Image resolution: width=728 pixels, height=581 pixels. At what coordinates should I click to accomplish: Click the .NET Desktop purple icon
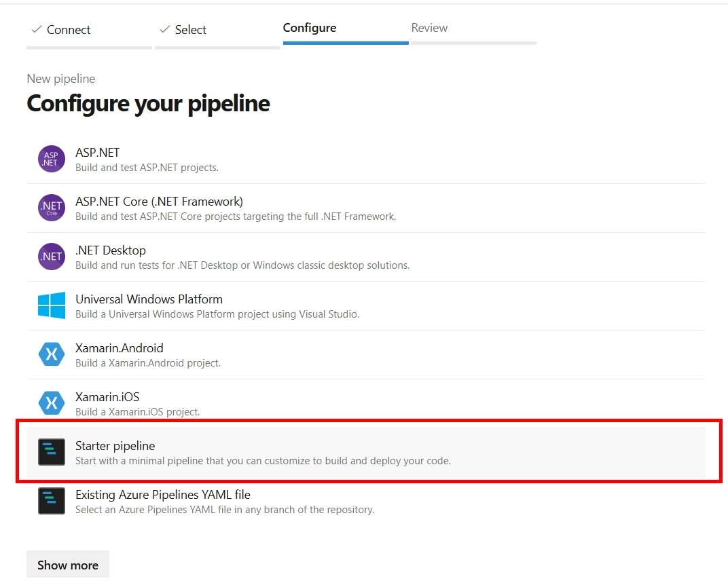(52, 256)
